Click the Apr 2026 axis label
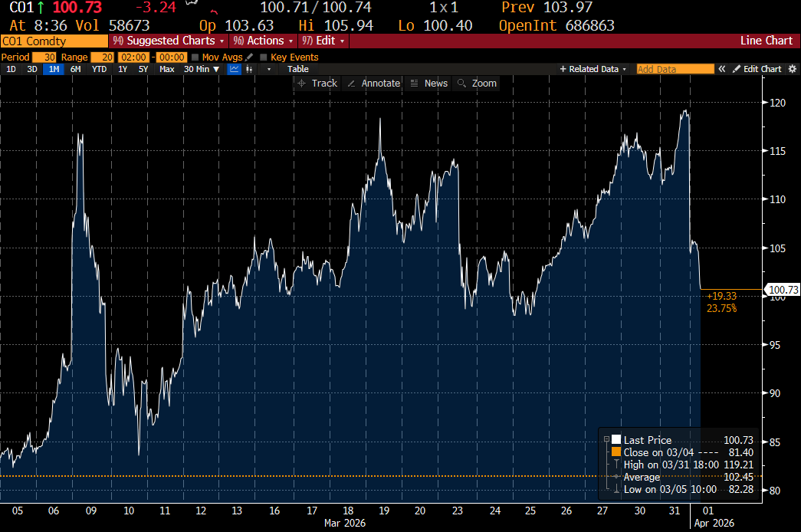Screen dimensions: 801x532 point(714,523)
